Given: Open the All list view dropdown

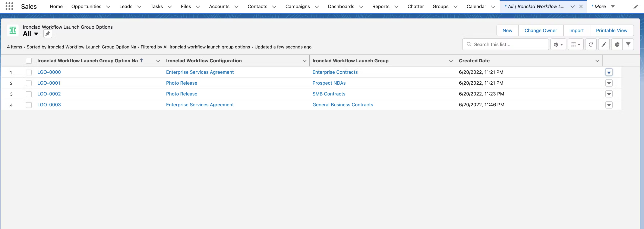Looking at the screenshot, I should coord(36,34).
